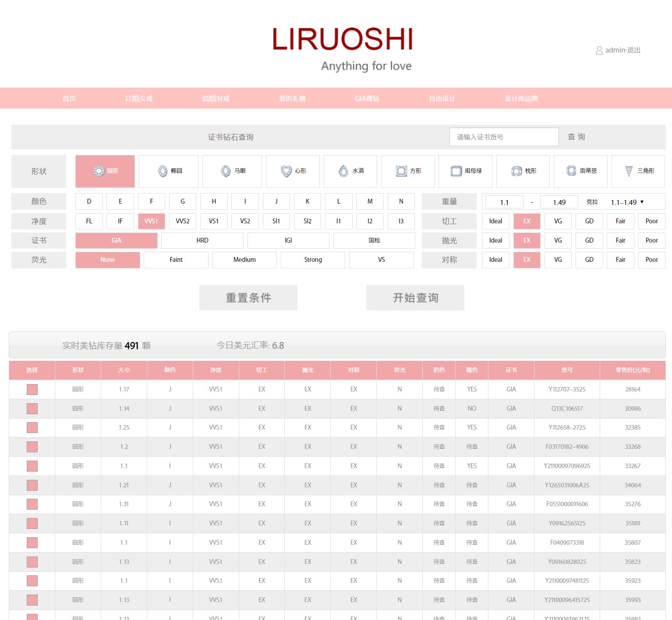Choose the emerald (祖母绿) cut icon

point(456,171)
